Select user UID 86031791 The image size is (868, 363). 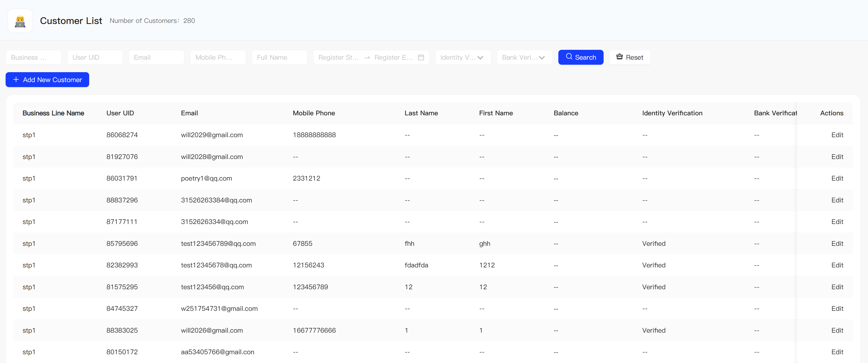[122, 178]
